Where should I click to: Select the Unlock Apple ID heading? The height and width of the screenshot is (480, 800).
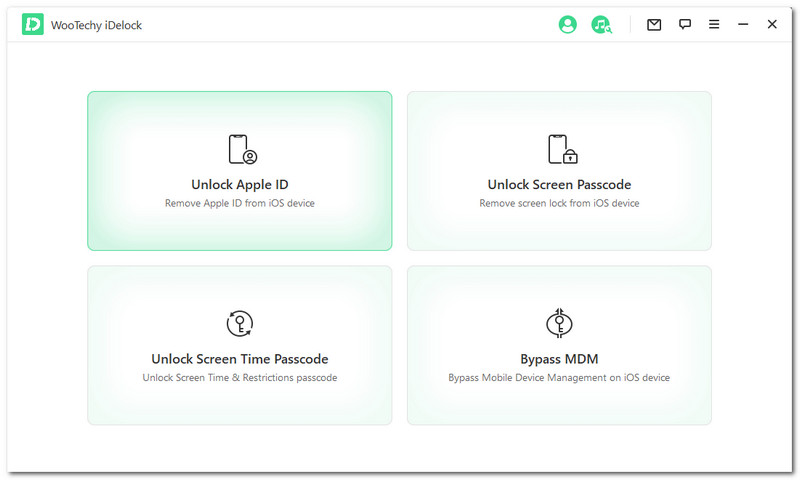(x=240, y=185)
